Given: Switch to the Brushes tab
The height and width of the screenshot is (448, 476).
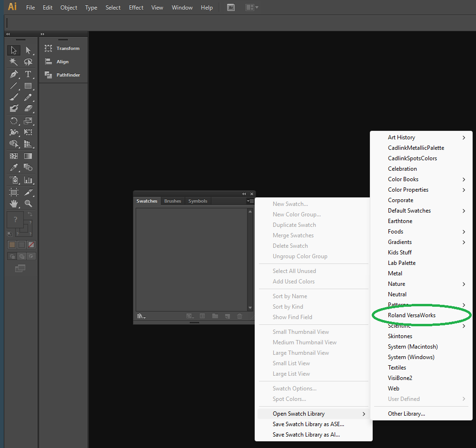Looking at the screenshot, I should (172, 201).
